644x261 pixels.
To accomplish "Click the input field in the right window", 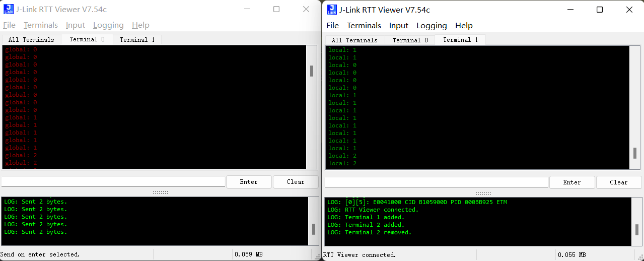I will click(436, 182).
